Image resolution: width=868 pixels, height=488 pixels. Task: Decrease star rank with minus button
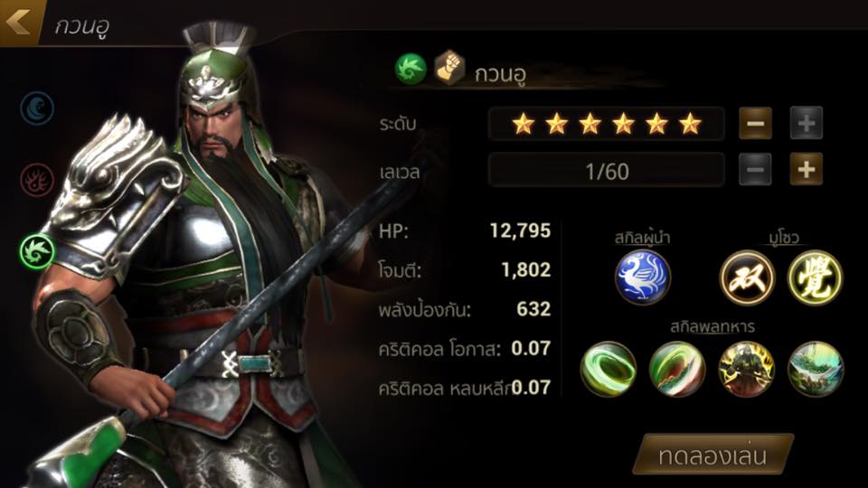point(755,123)
